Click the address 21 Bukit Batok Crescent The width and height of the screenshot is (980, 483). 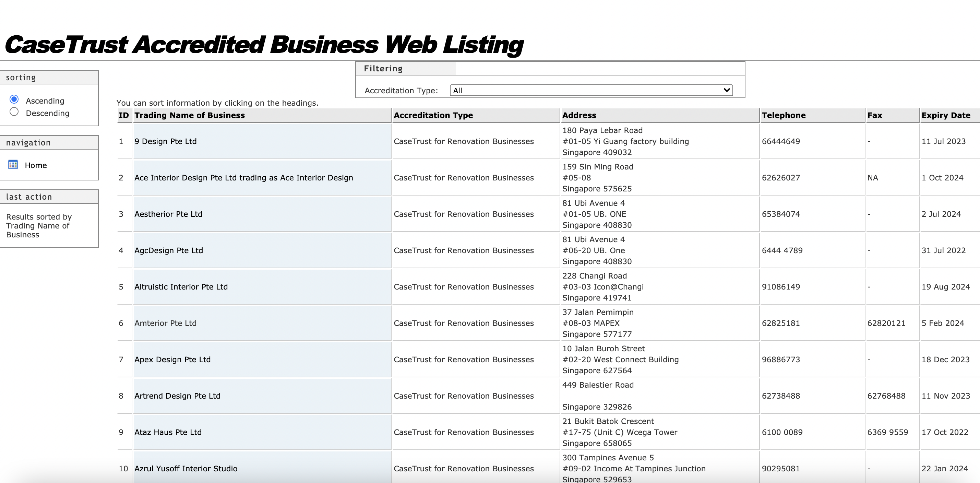[x=608, y=421]
